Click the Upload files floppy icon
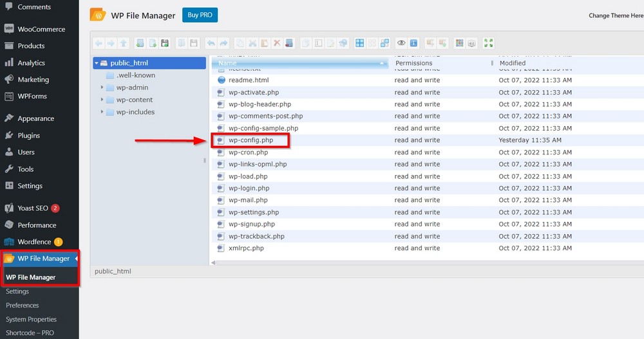The image size is (644, 339). 165,43
